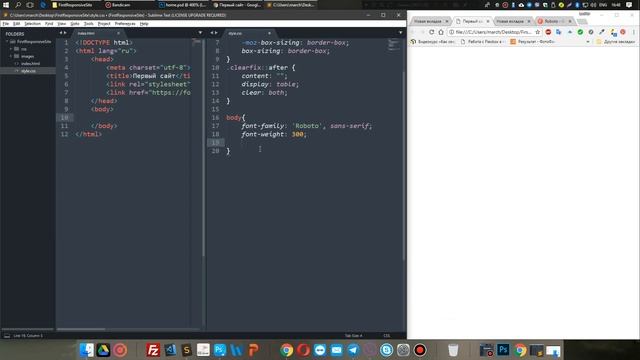Launch Sublime Text from the dock
The image size is (640, 360).
pyautogui.click(x=187, y=350)
